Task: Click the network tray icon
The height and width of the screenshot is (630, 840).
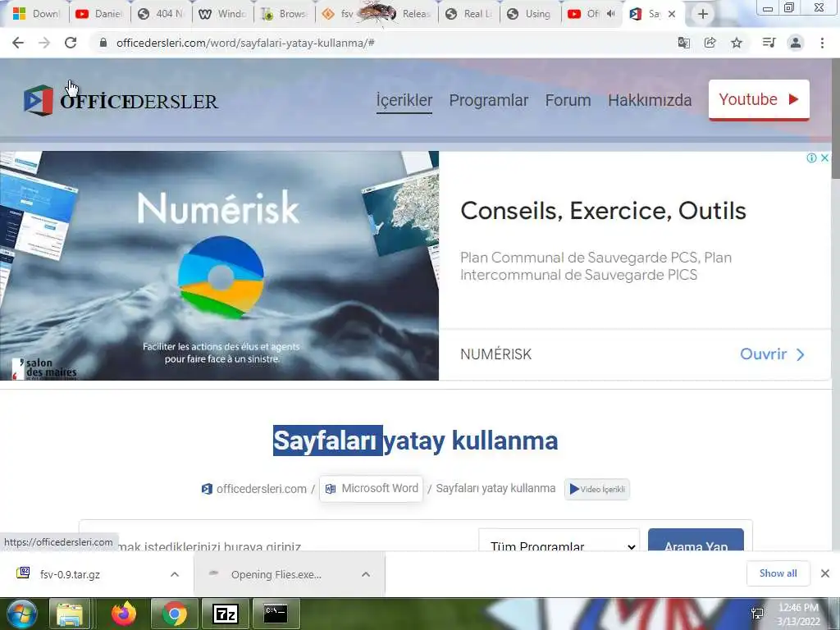Action: (x=757, y=614)
